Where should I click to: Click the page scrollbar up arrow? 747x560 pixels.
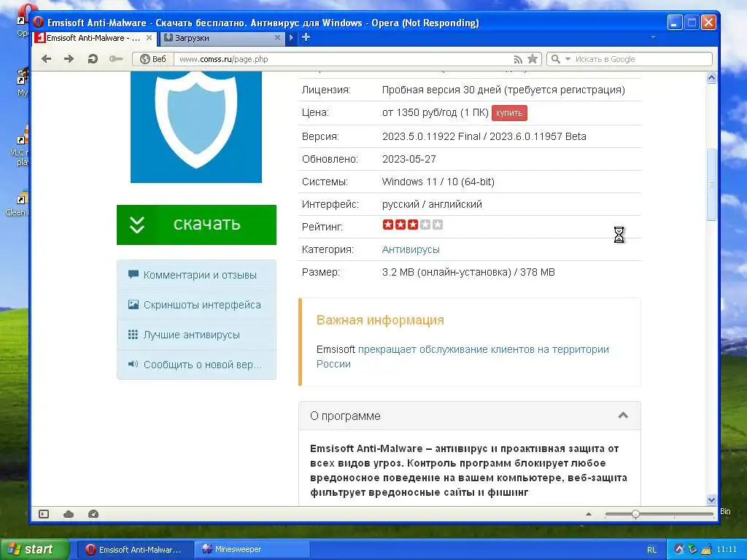[x=711, y=77]
